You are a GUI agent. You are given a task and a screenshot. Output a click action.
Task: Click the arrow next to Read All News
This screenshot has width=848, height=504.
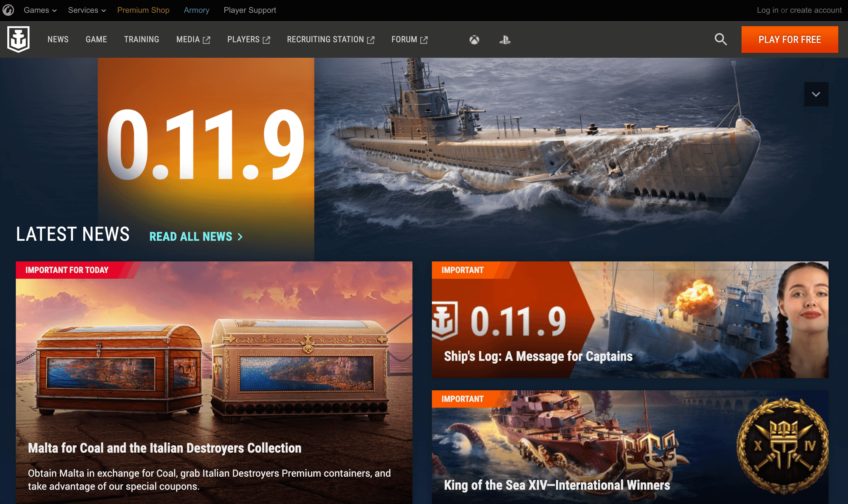point(240,237)
